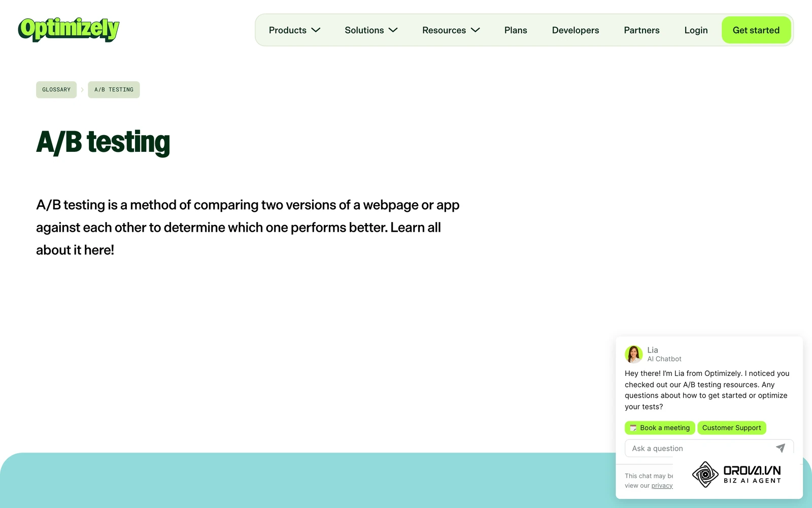Open the privacy link in chat footer

point(662,486)
